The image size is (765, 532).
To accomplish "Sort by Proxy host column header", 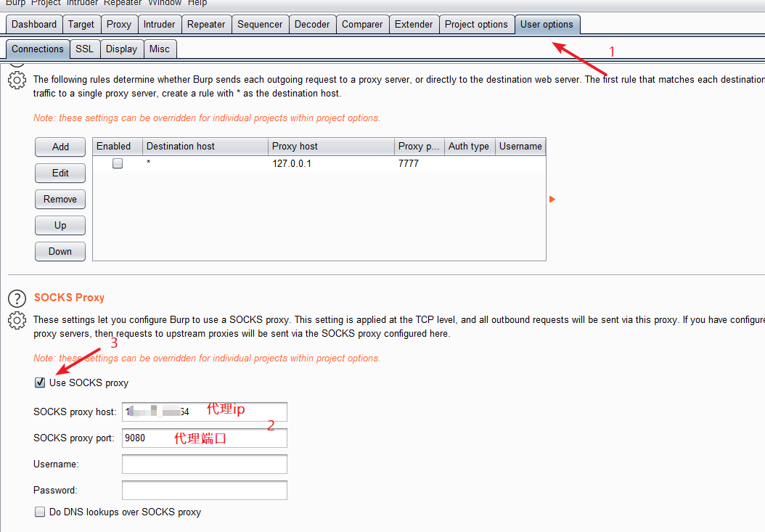I will point(331,147).
